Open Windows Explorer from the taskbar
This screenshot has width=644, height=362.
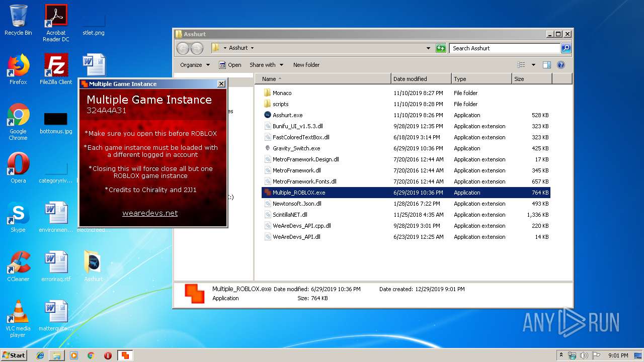click(x=57, y=355)
